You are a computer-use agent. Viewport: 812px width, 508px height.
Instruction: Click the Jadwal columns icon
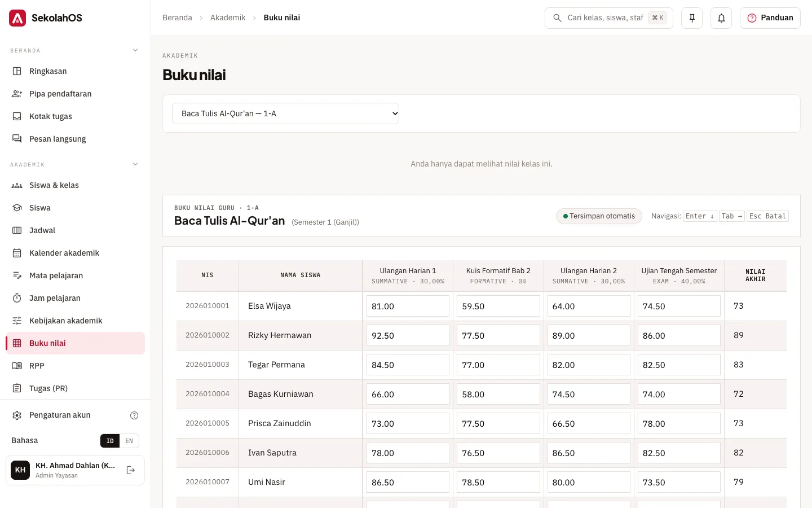click(x=17, y=230)
